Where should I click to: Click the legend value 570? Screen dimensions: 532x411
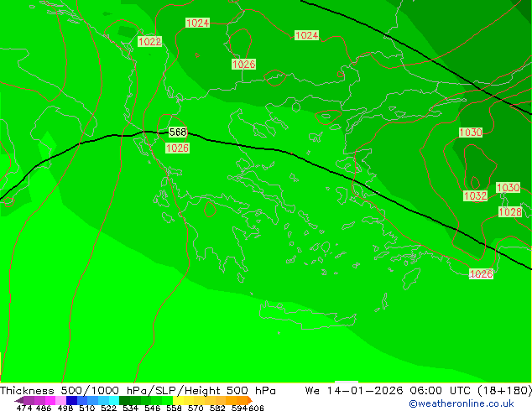(x=196, y=408)
